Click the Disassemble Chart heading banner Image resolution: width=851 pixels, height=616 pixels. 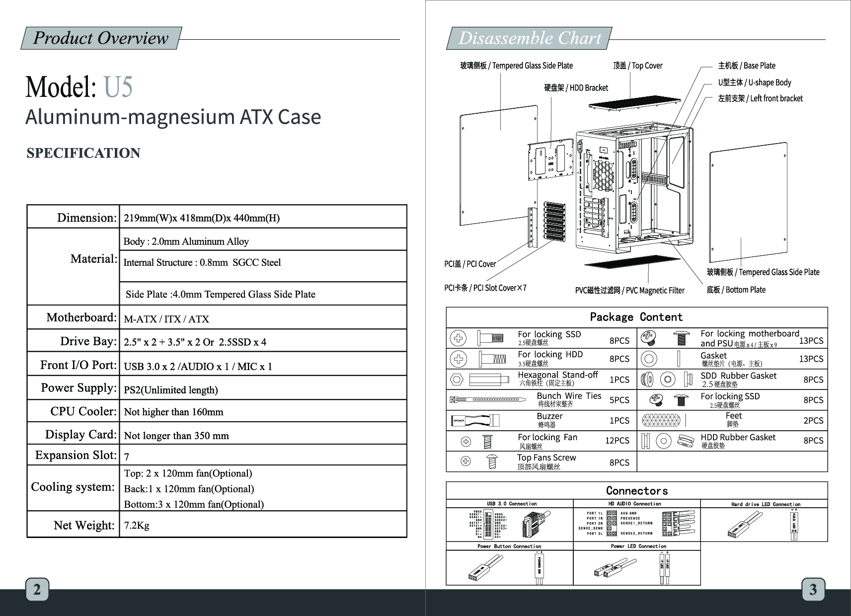pos(529,38)
